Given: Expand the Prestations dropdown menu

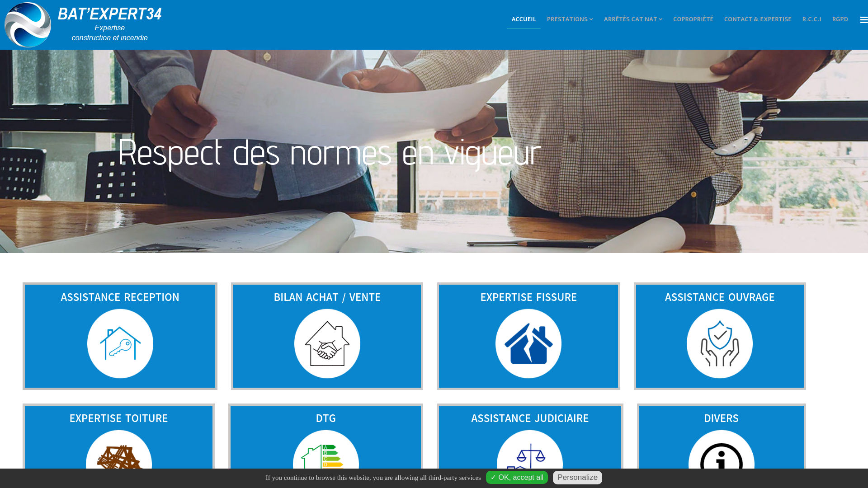Looking at the screenshot, I should (x=570, y=19).
